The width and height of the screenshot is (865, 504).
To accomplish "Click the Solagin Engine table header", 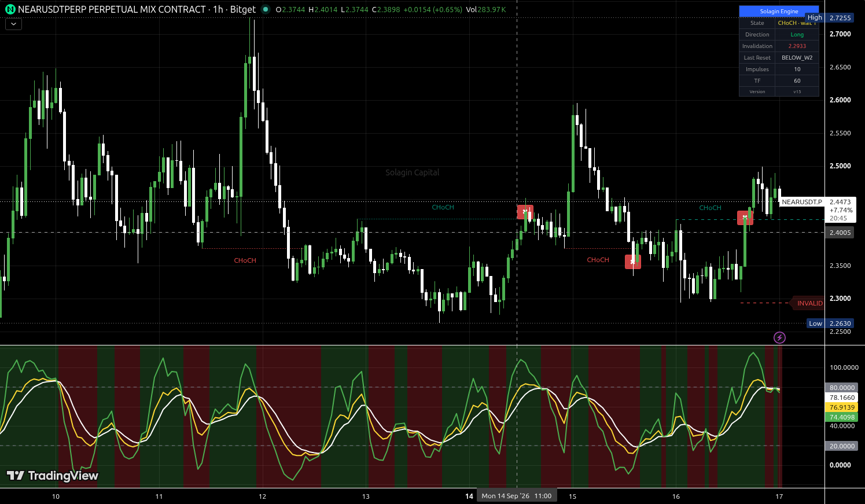I will pos(779,12).
